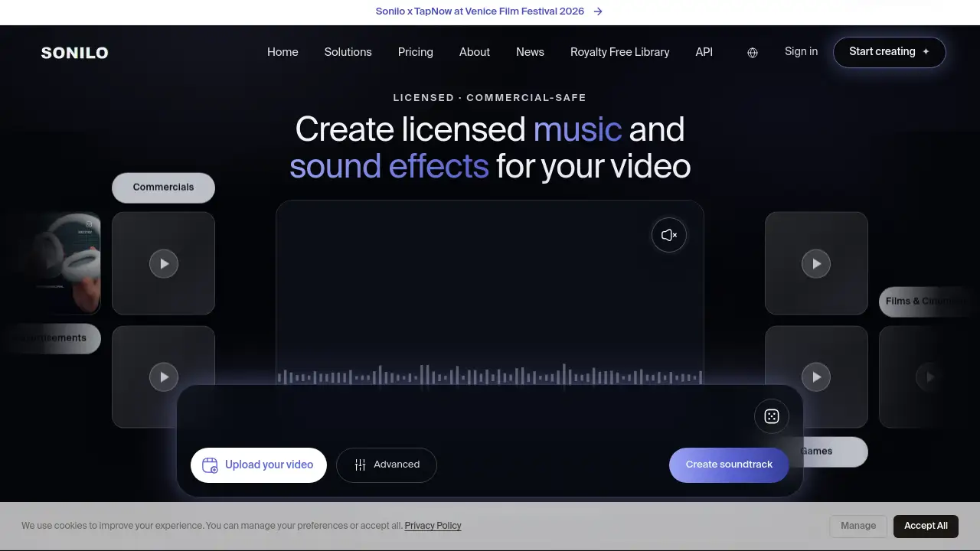Image resolution: width=980 pixels, height=551 pixels.
Task: Open the Privacy Policy link
Action: 433,526
